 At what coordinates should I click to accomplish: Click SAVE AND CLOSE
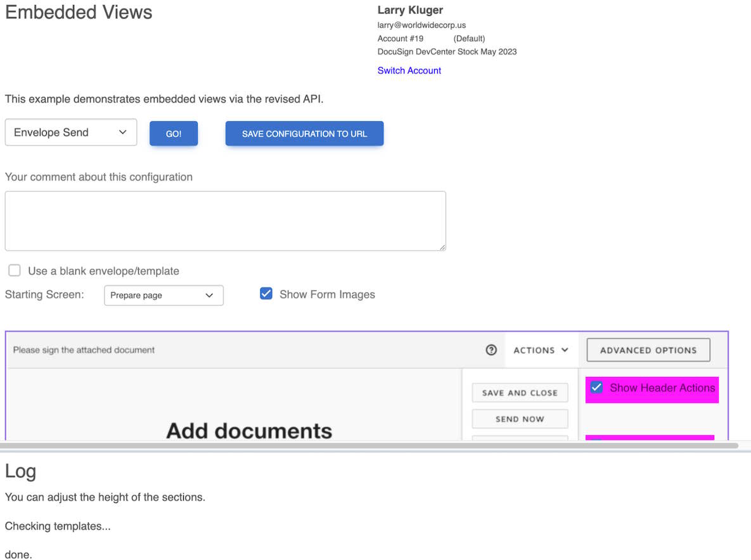point(520,393)
